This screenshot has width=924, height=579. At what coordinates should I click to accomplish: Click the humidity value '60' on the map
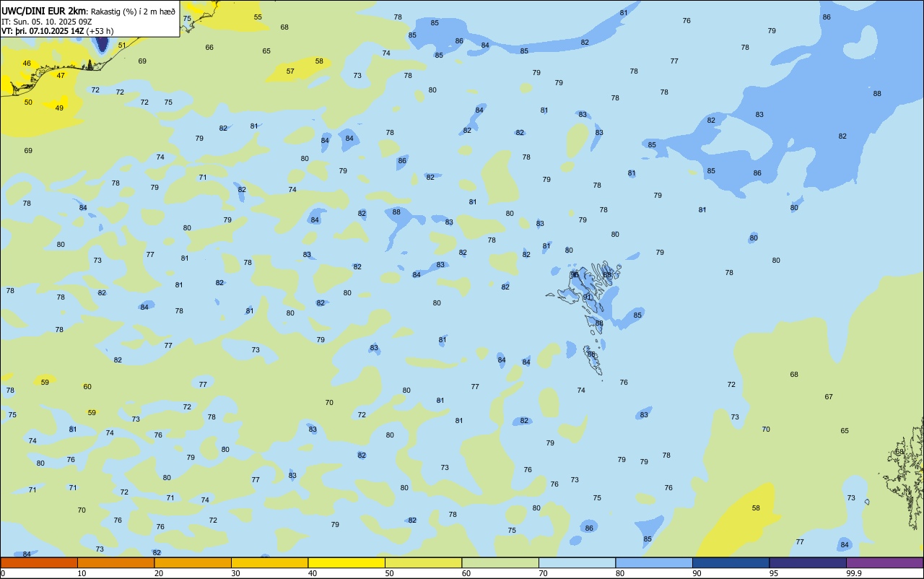pos(87,387)
